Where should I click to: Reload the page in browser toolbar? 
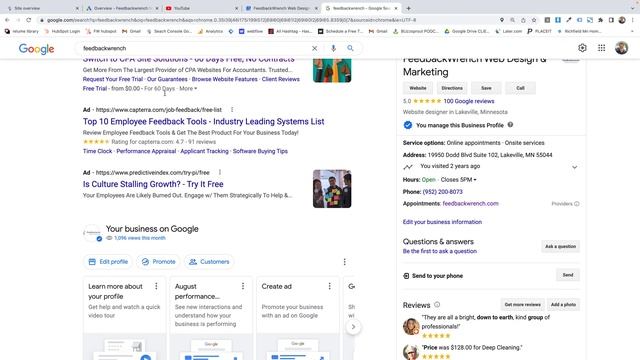[29, 20]
